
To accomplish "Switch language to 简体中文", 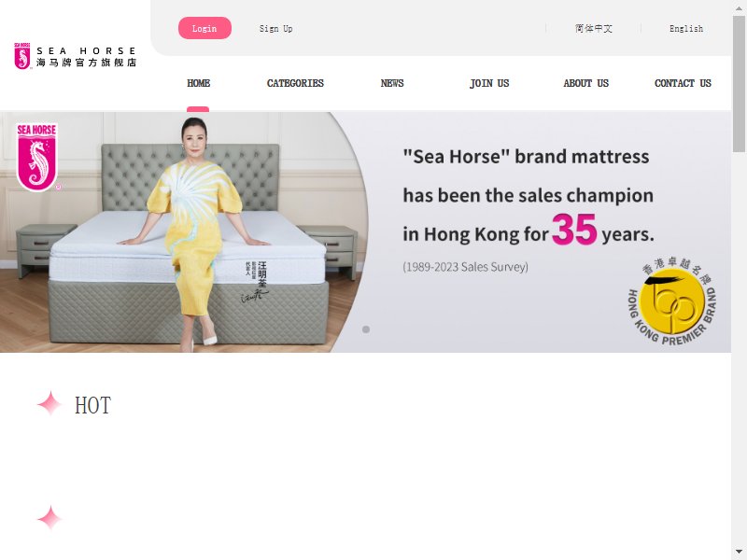I will 594,29.
